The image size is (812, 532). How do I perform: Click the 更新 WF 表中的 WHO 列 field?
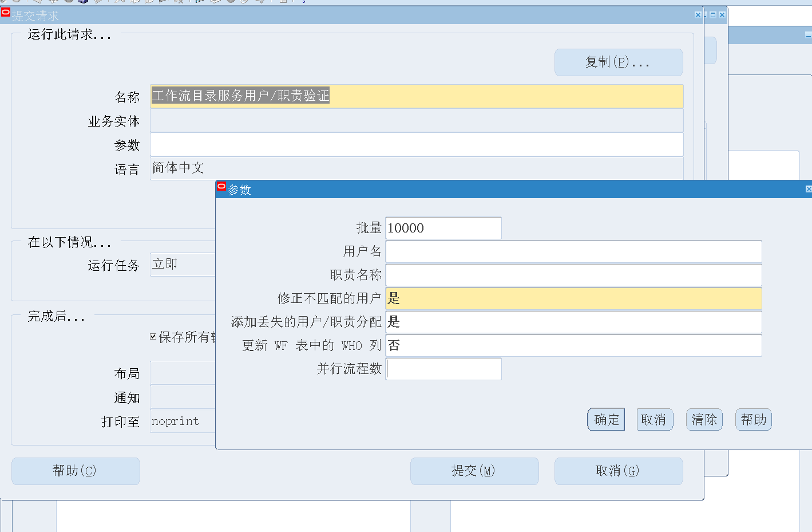[573, 345]
